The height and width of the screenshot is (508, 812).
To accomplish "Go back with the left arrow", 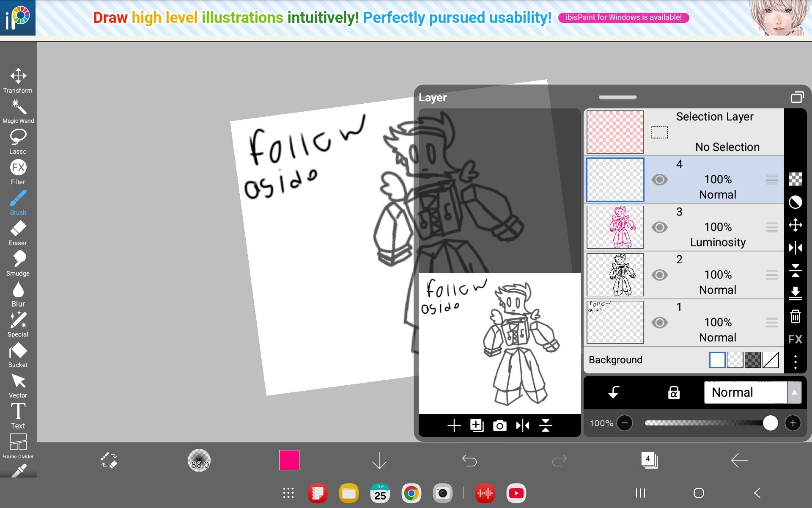I will coord(739,460).
